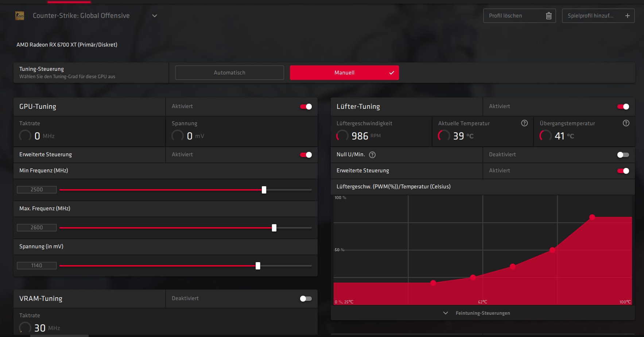Click the Counter-Strike game icon
The width and height of the screenshot is (644, 337).
(x=20, y=16)
